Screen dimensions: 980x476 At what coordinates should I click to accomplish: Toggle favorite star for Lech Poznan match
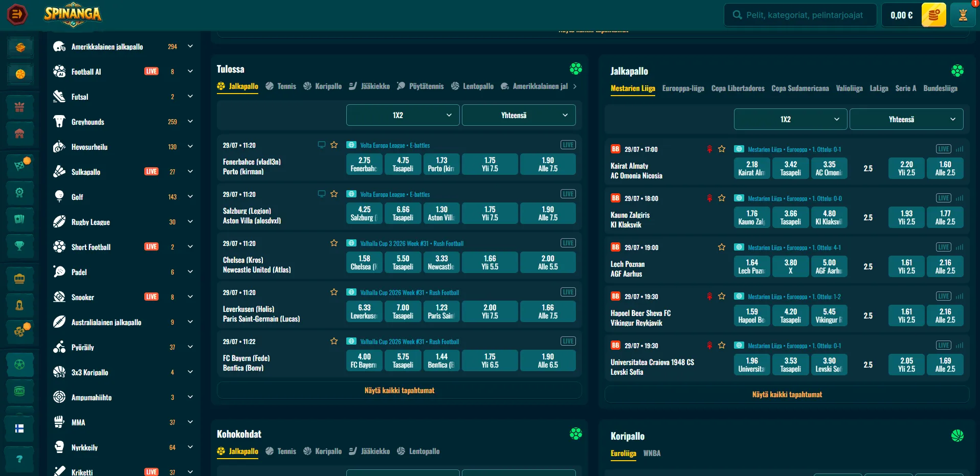(x=722, y=247)
